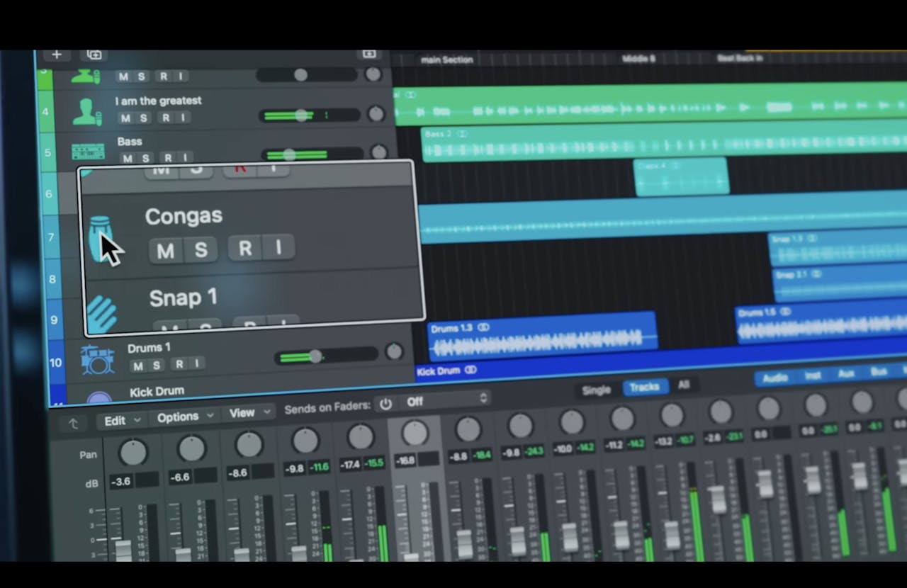Switch mixer to Single view

point(596,390)
